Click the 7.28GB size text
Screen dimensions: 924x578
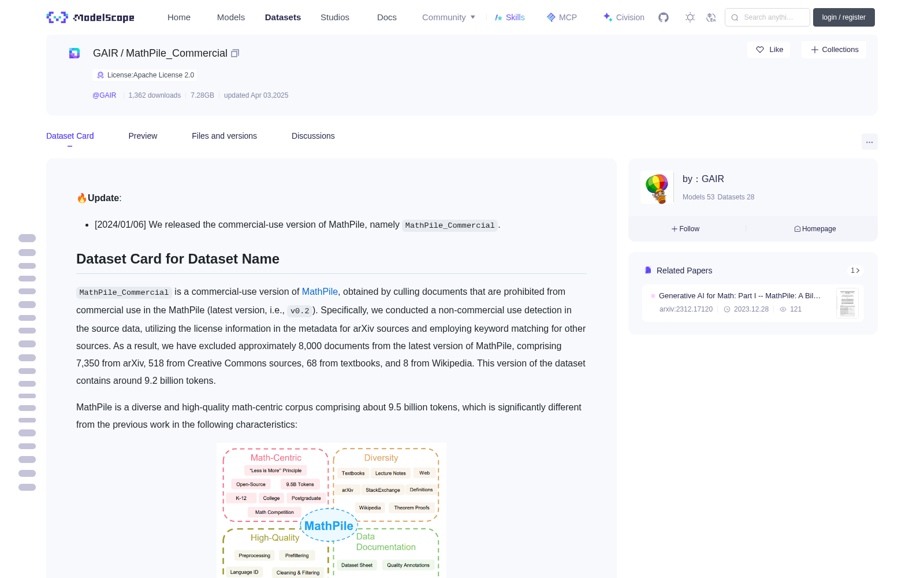[x=202, y=95]
